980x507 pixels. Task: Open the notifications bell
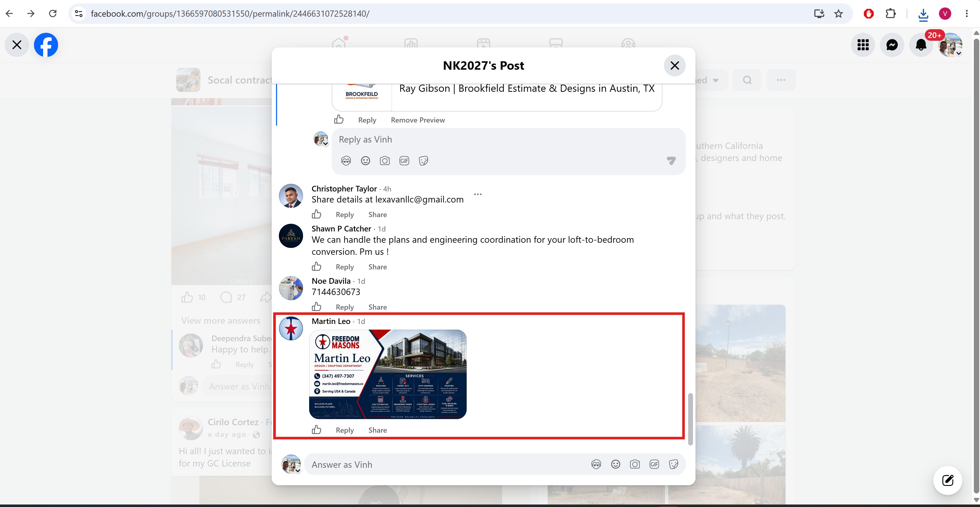pos(921,45)
